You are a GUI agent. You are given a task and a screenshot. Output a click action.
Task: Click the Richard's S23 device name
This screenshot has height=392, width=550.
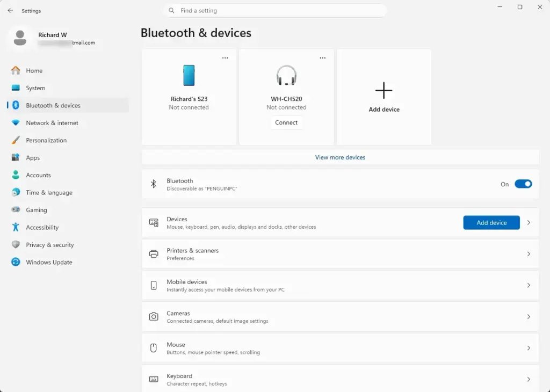(x=189, y=99)
